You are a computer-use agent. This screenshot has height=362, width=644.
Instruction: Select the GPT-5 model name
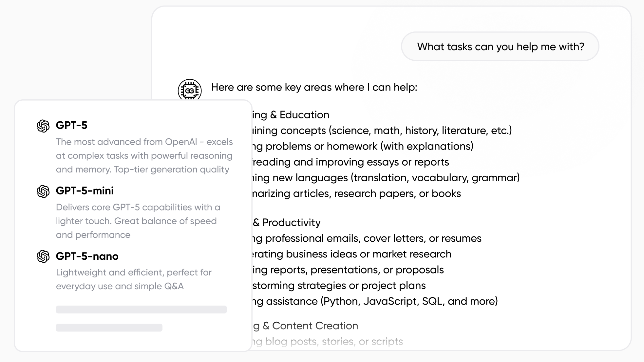pyautogui.click(x=71, y=125)
